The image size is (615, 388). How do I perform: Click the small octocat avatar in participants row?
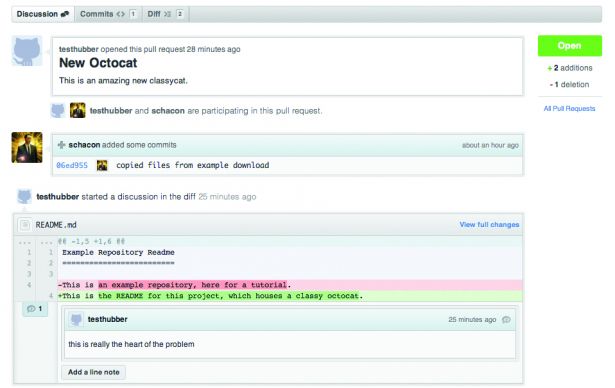click(58, 111)
